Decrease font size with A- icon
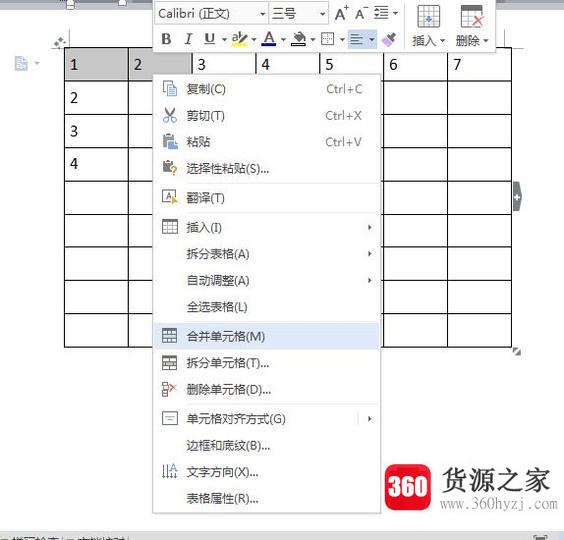The height and width of the screenshot is (540, 564). coord(361,14)
